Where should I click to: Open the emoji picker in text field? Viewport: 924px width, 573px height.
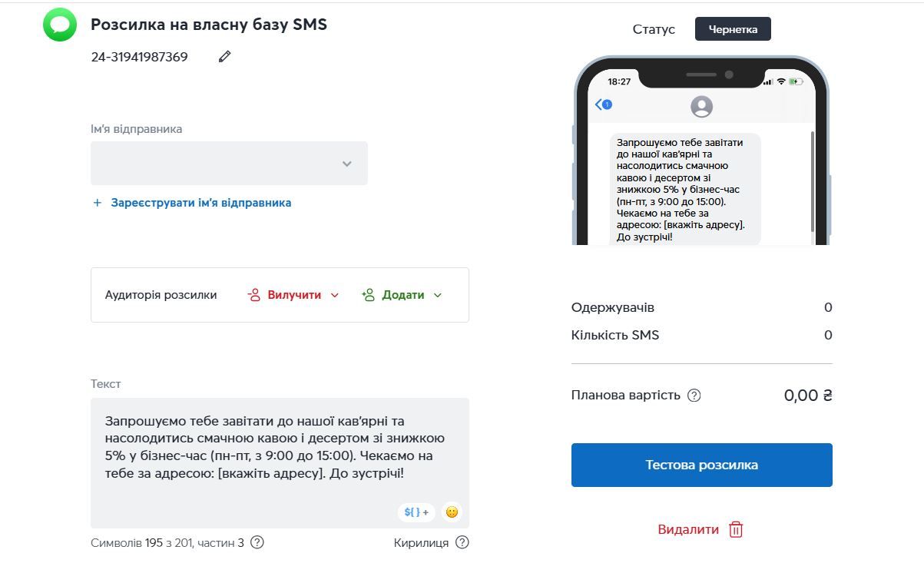click(452, 512)
